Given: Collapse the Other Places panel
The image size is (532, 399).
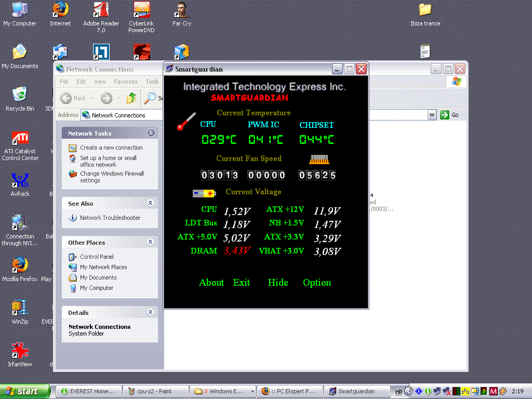Looking at the screenshot, I should click(151, 242).
